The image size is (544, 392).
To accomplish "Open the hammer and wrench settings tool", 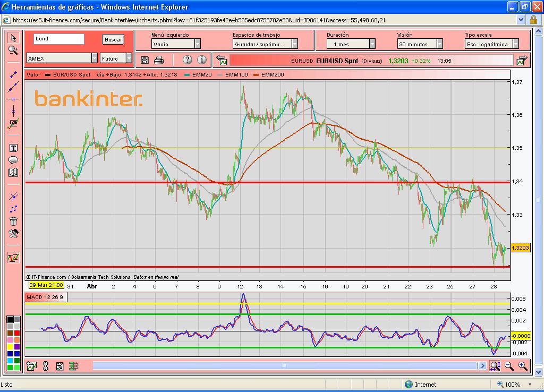I will point(13,234).
